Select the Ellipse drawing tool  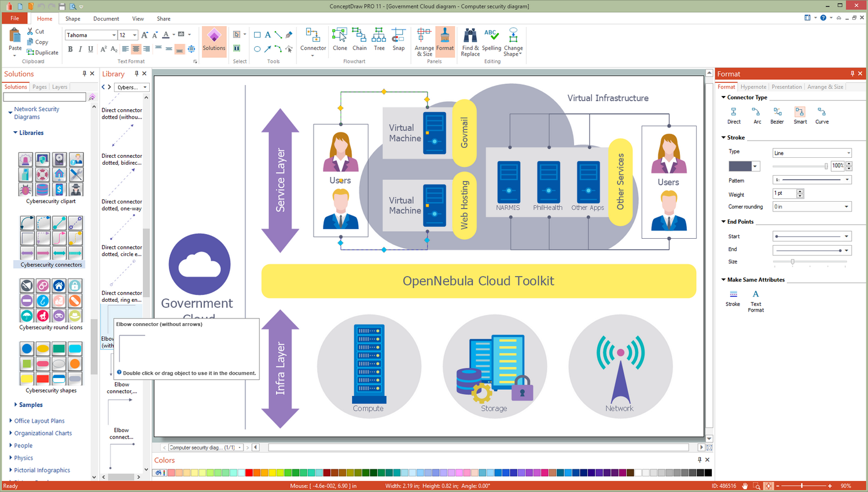pos(258,49)
